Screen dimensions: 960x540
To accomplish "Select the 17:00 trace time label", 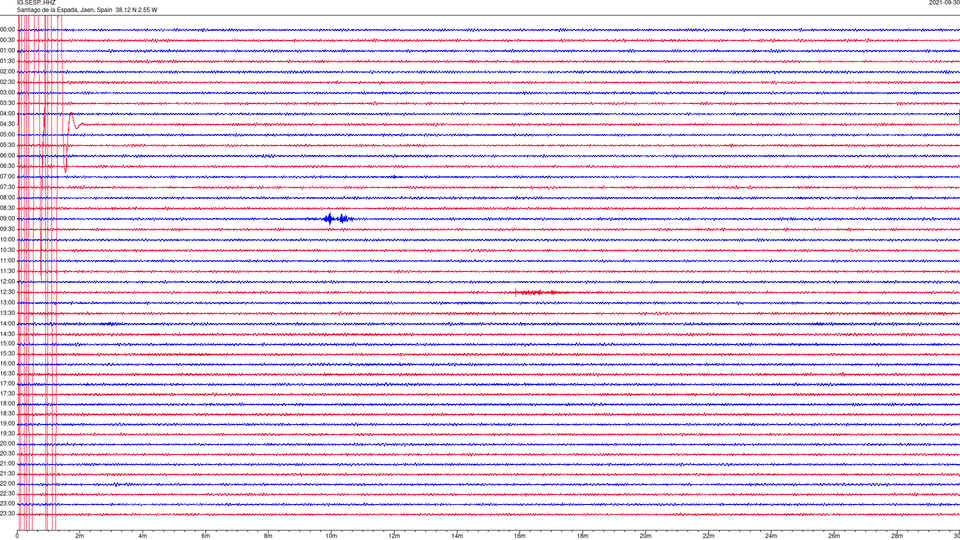I will pyautogui.click(x=7, y=384).
